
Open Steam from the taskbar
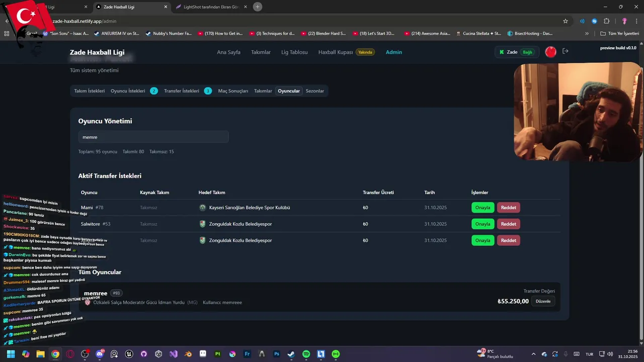click(x=291, y=354)
